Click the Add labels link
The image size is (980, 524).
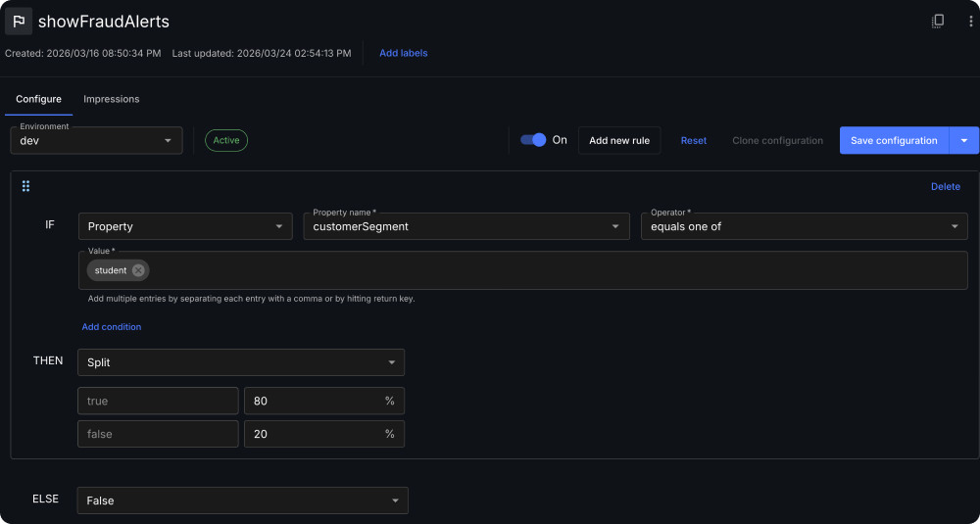pos(403,53)
